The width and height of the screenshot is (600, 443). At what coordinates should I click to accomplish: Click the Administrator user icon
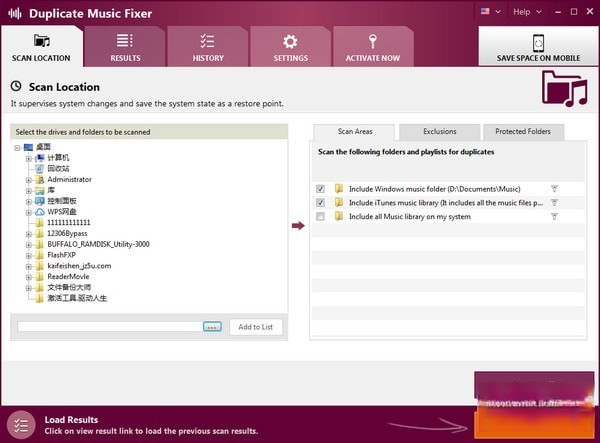pos(40,179)
